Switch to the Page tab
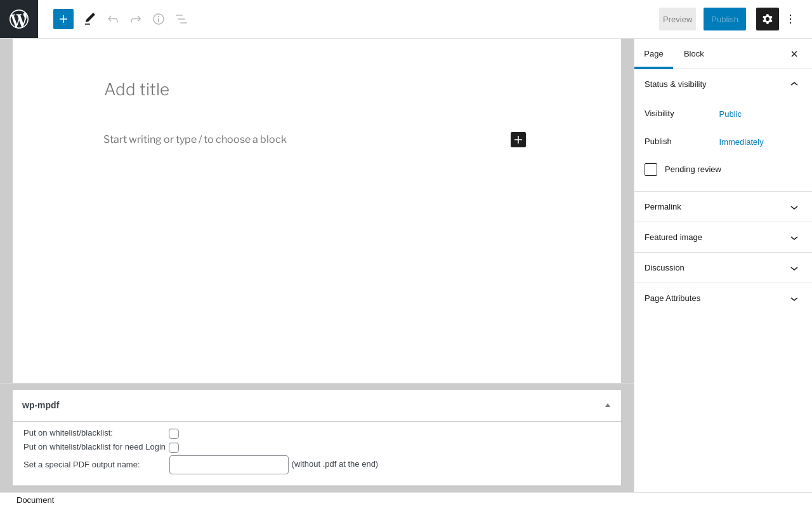This screenshot has width=812, height=508. click(653, 54)
